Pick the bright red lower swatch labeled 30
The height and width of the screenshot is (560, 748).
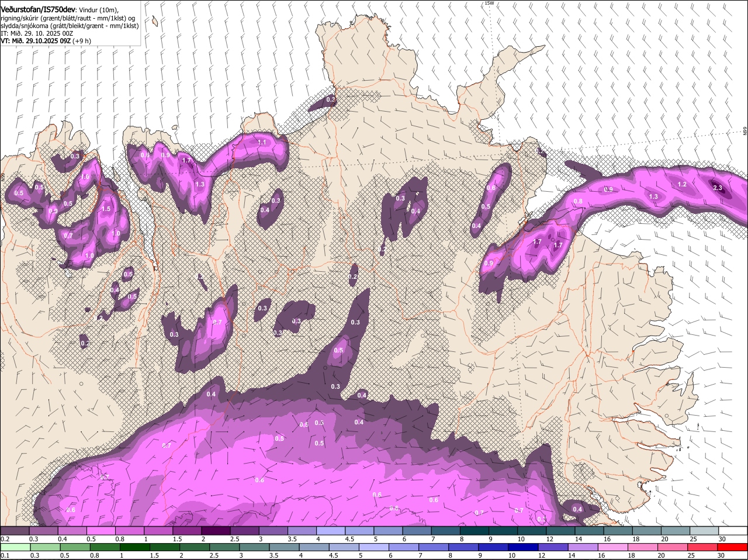tap(733, 547)
